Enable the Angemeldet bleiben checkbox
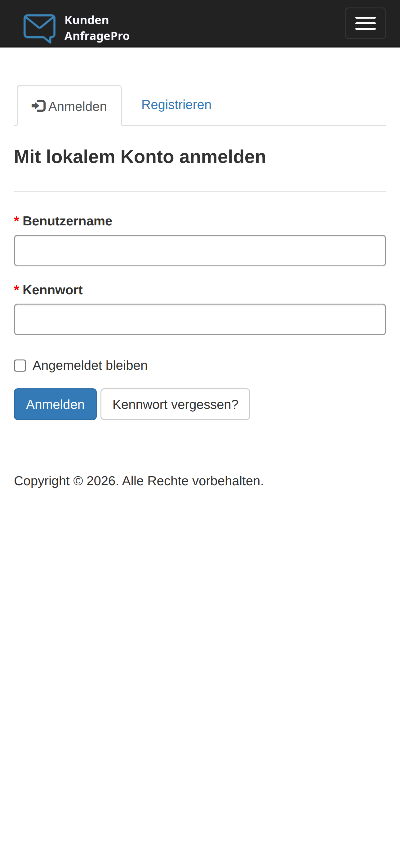400x868 pixels. click(x=20, y=365)
